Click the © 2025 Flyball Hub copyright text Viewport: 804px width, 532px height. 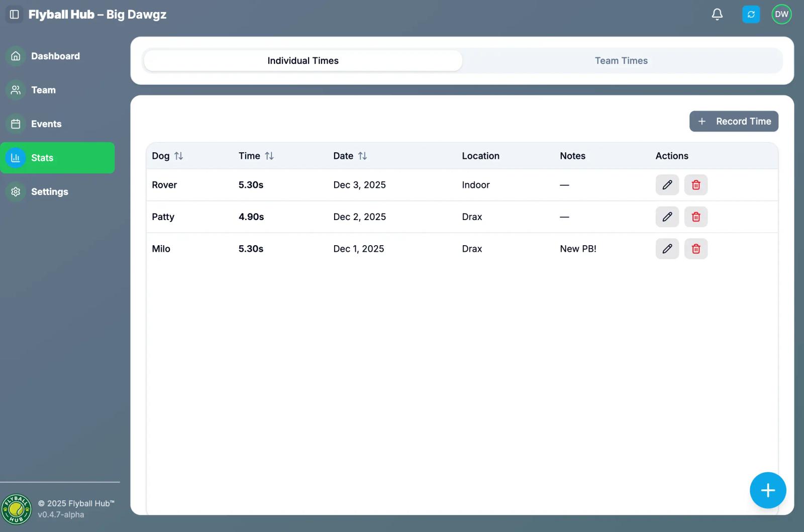click(x=76, y=503)
